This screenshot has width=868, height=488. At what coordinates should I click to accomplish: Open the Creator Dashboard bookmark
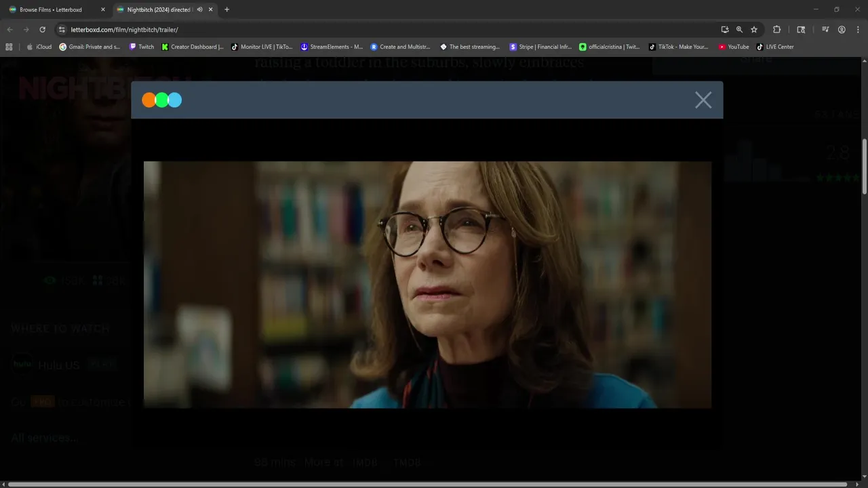(x=193, y=47)
